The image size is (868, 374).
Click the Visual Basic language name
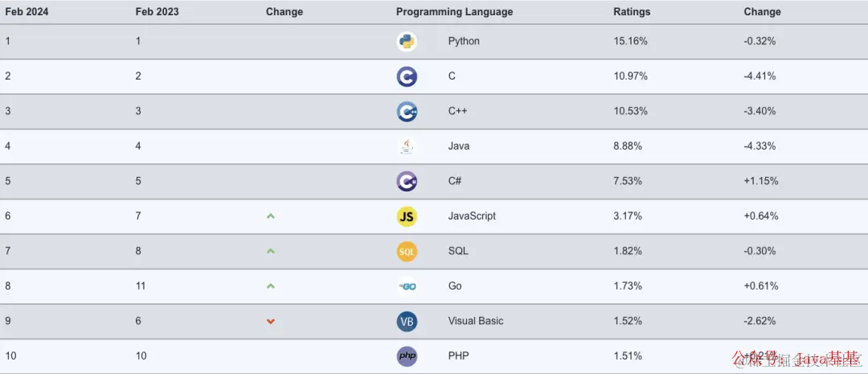pos(476,321)
